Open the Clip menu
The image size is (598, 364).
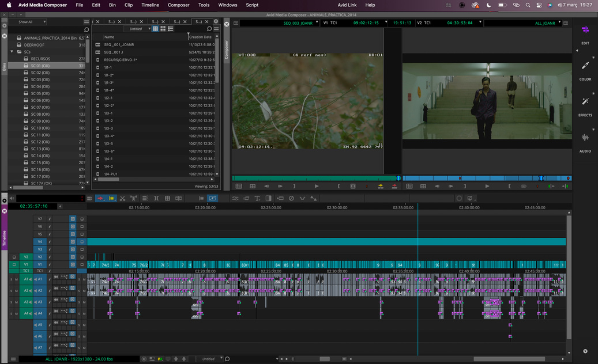pyautogui.click(x=129, y=5)
